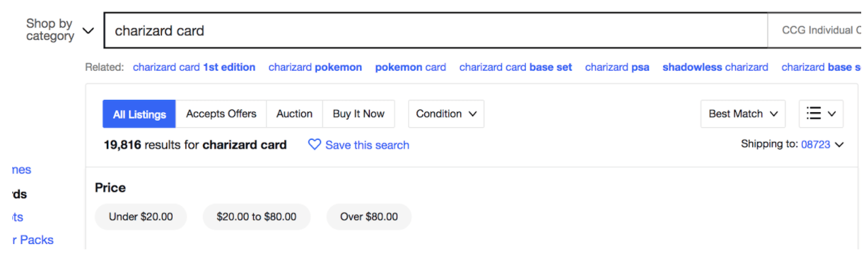Expand the Shop by category chevron
The width and height of the screenshot is (868, 265).
88,31
